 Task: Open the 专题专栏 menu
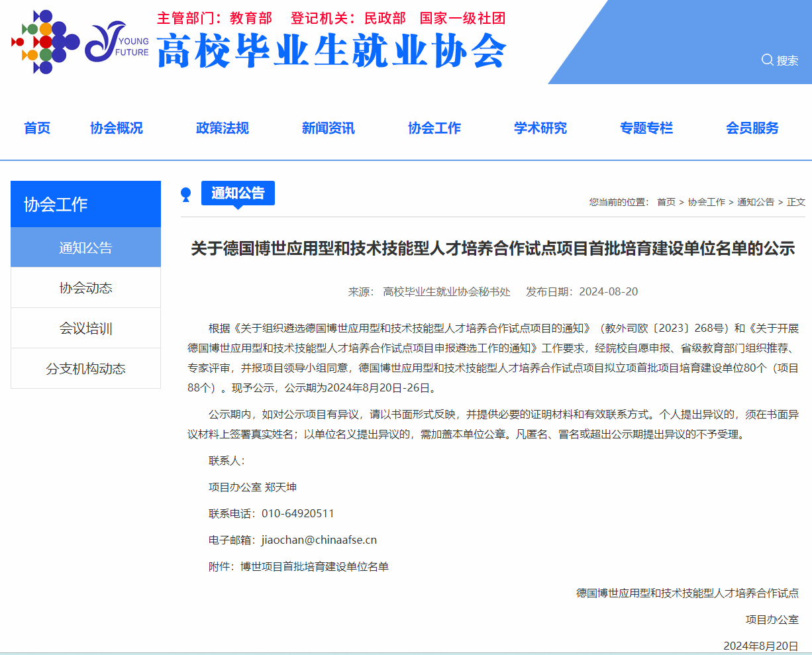(646, 128)
